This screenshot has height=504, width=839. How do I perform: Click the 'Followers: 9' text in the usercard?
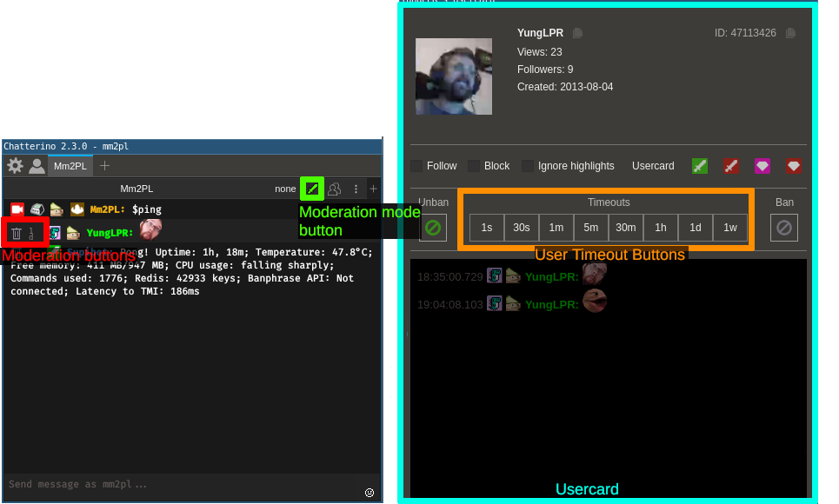545,69
